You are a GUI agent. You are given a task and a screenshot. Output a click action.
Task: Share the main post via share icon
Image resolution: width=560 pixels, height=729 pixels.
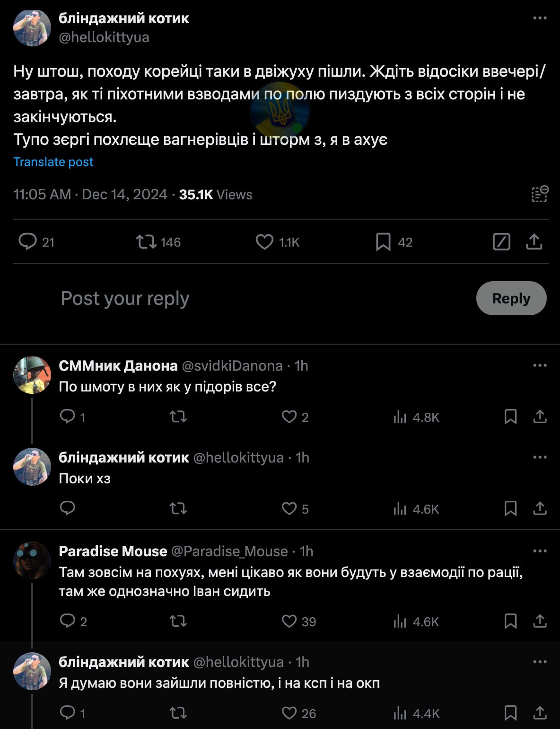[x=534, y=242]
